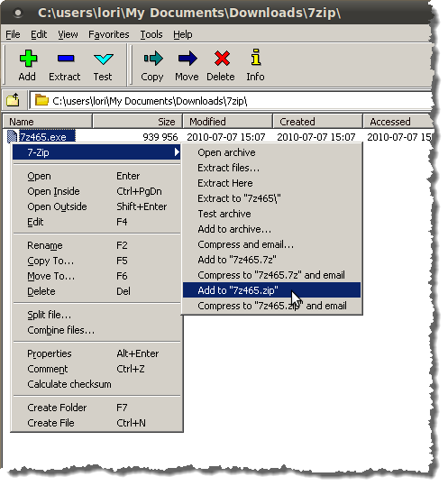Choose Compress to "7z465.zip" and email
448x486 pixels.
(271, 306)
